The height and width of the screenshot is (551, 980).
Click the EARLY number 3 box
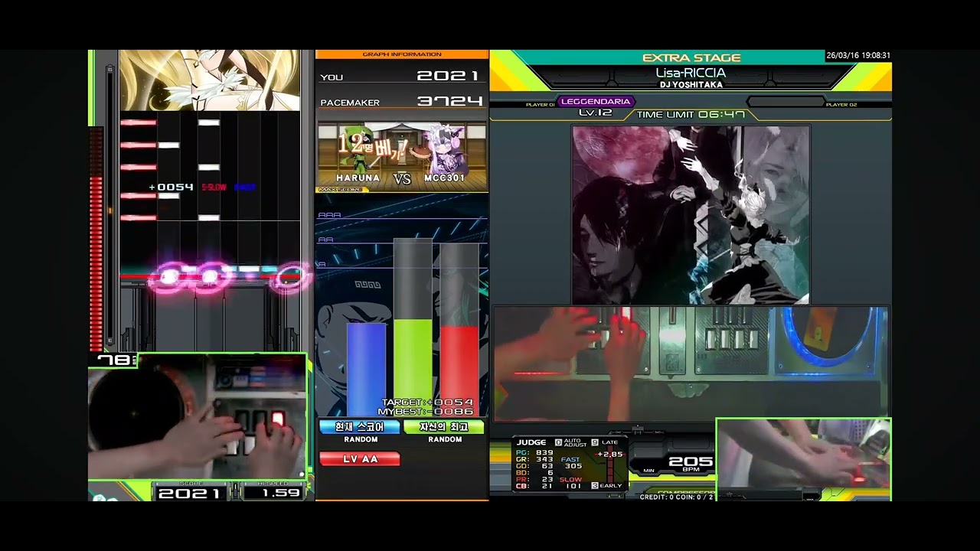[x=595, y=486]
